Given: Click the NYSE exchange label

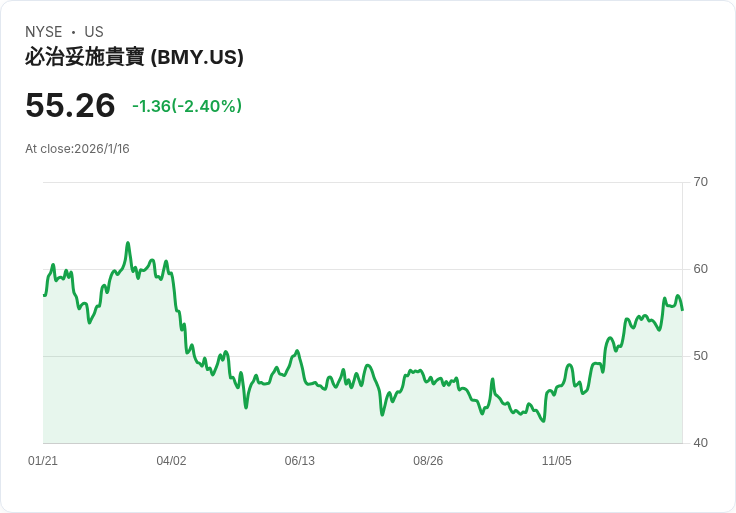Looking at the screenshot, I should click(46, 32).
